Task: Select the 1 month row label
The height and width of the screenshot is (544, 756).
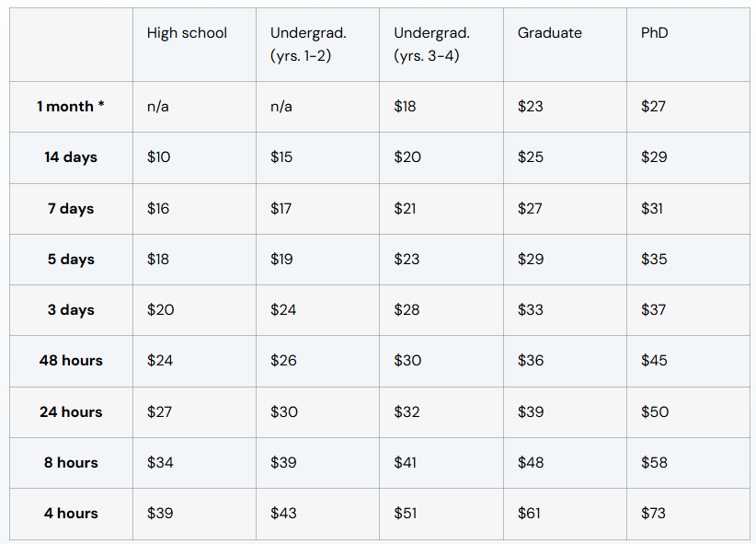Action: [71, 106]
